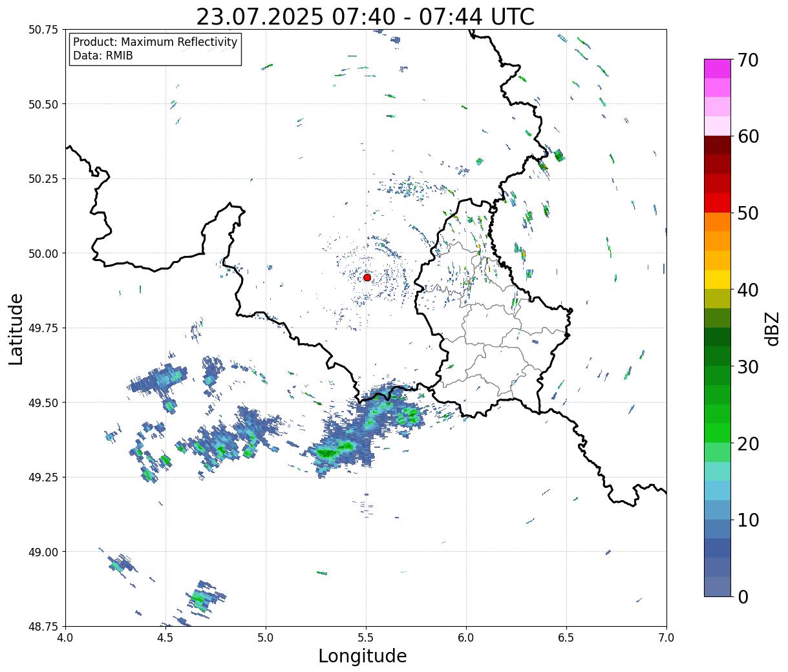Image resolution: width=788 pixels, height=672 pixels.
Task: Click the colorbar tick label 50
Action: pos(748,213)
